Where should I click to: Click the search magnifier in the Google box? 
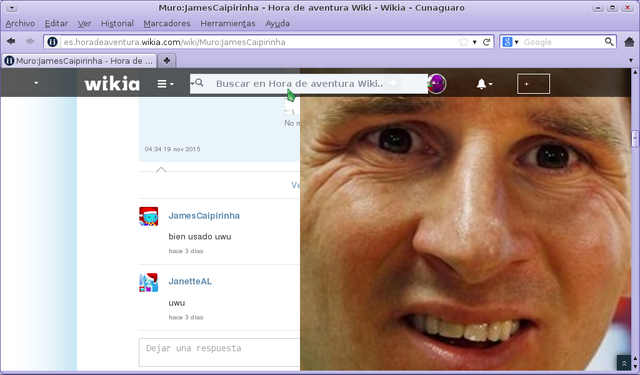pyautogui.click(x=609, y=42)
